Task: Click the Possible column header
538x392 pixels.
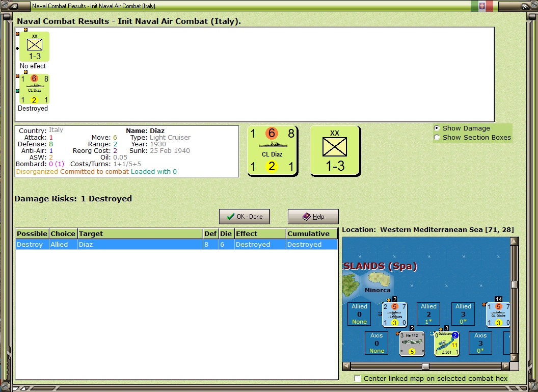Action: pos(32,233)
